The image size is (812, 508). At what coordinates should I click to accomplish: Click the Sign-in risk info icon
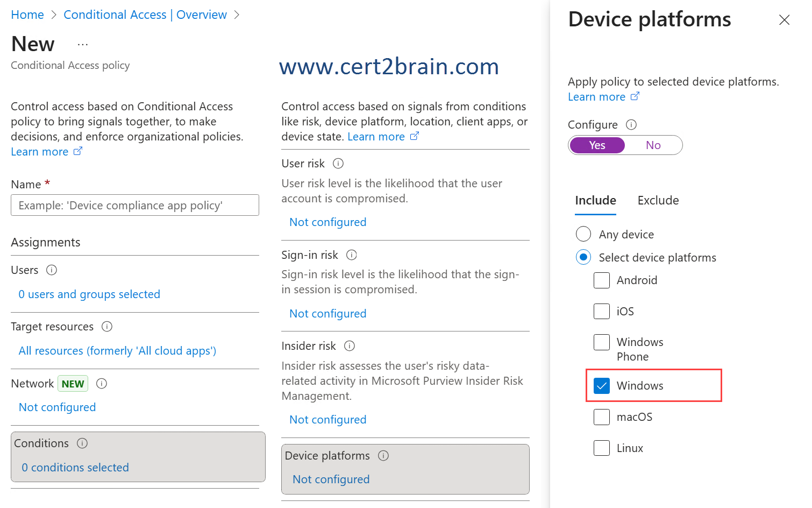(352, 255)
